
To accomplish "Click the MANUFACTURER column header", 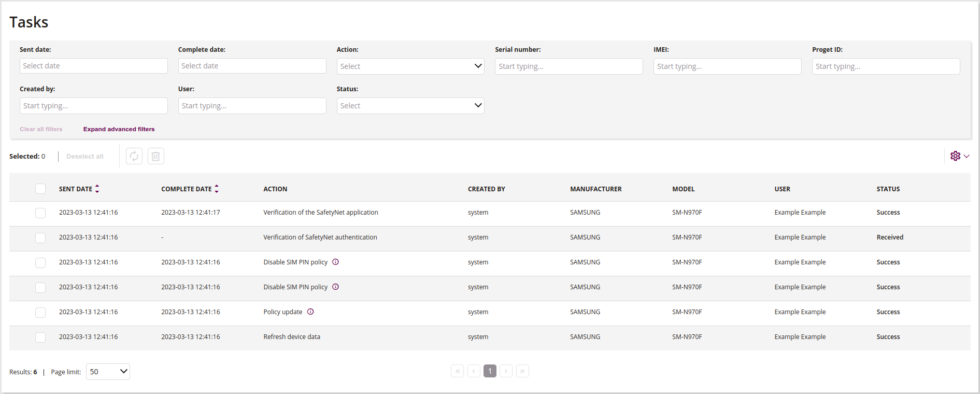I will click(596, 189).
